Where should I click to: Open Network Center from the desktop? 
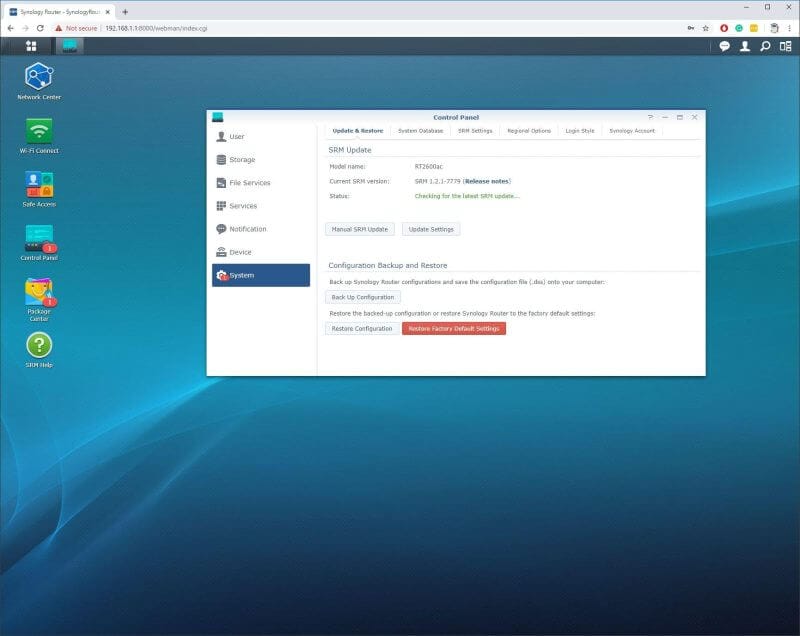click(x=39, y=78)
